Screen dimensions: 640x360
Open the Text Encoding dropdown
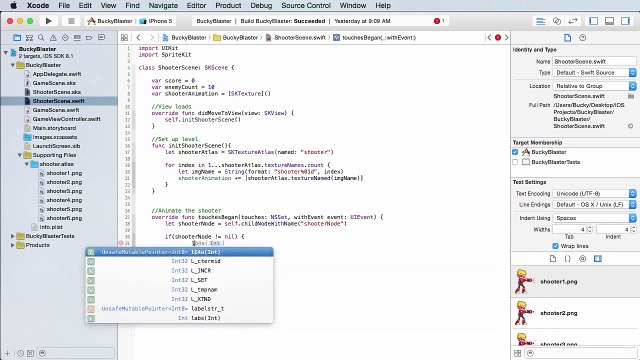tap(594, 193)
